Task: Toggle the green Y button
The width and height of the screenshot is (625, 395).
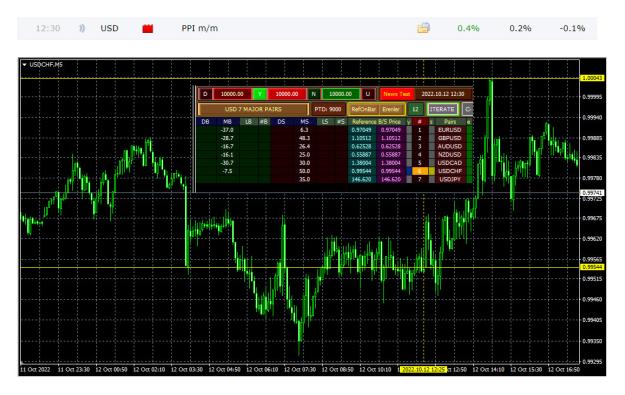Action: pos(260,94)
